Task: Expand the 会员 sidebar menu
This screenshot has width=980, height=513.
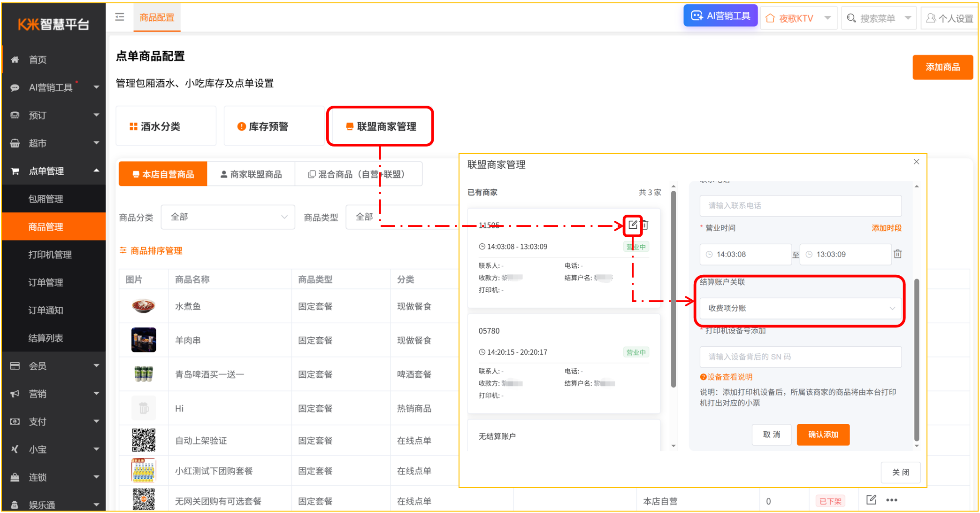Action: coord(97,365)
